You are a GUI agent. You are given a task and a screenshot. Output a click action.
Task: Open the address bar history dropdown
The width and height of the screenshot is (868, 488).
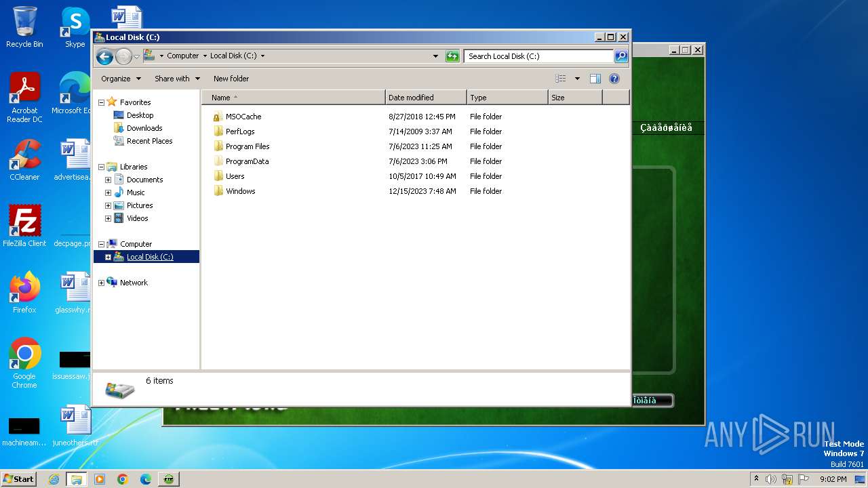(x=435, y=56)
